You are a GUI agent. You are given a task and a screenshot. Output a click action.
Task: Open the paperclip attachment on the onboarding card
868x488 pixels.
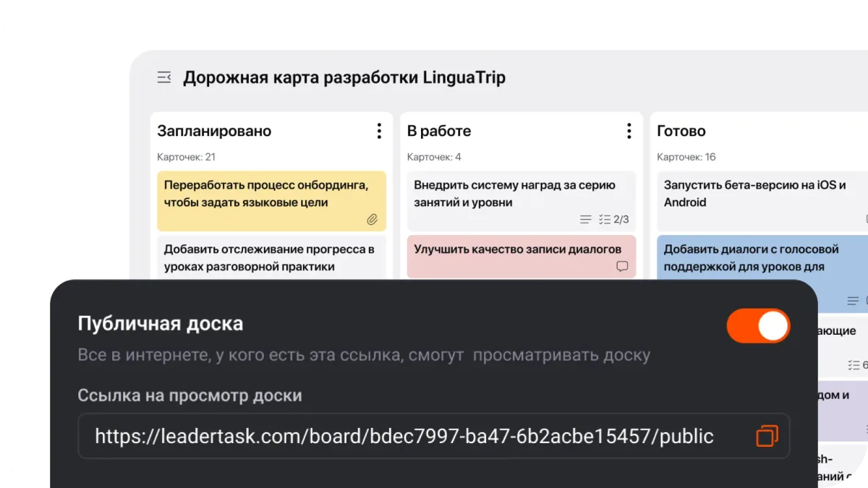point(373,219)
